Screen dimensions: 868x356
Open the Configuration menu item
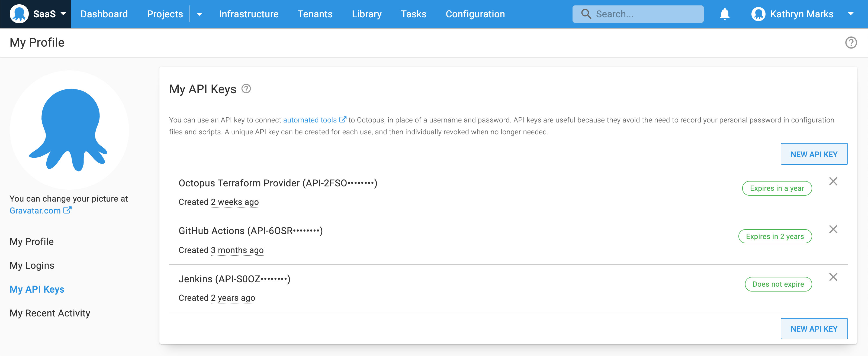tap(475, 14)
